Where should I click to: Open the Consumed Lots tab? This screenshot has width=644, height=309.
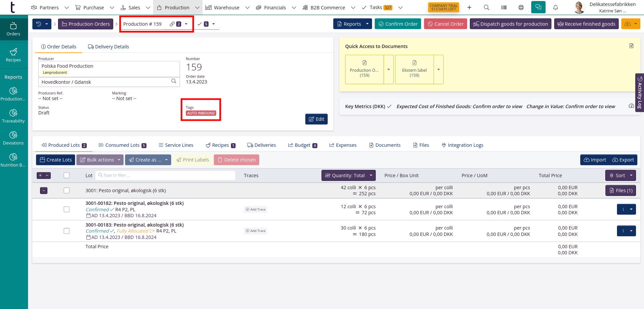click(122, 145)
